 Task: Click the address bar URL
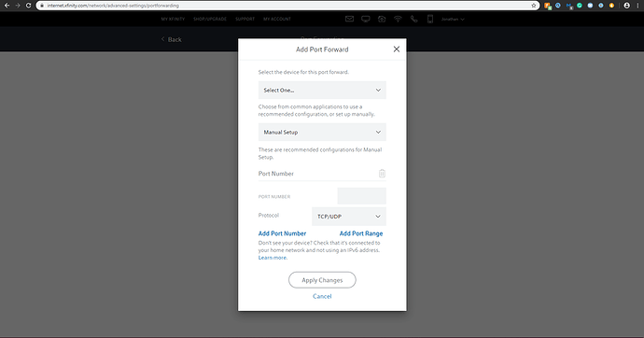point(113,6)
